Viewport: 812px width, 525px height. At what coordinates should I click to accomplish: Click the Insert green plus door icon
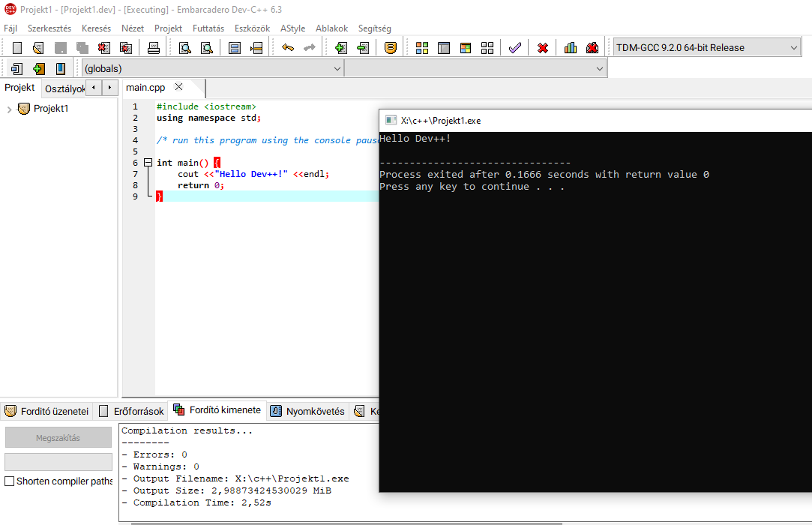tap(39, 68)
